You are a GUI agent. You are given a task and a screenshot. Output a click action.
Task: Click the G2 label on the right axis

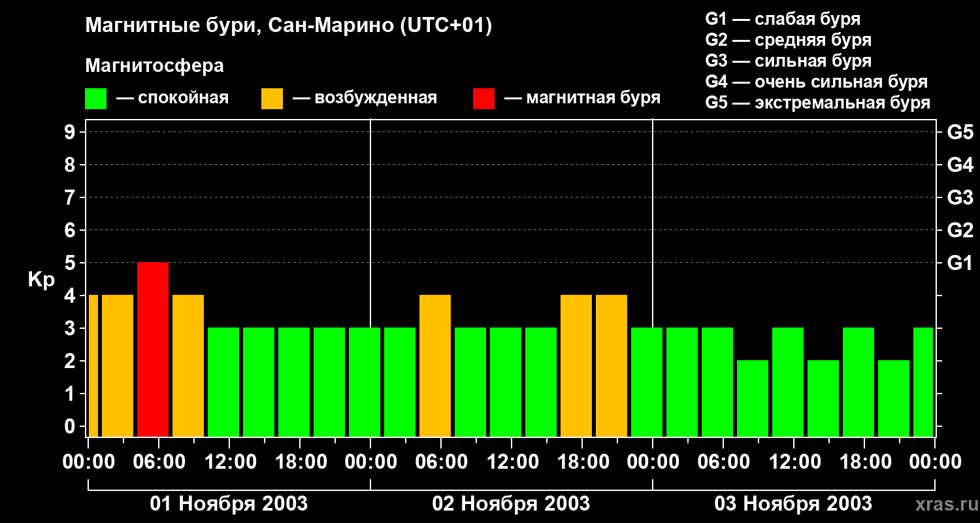coord(960,230)
